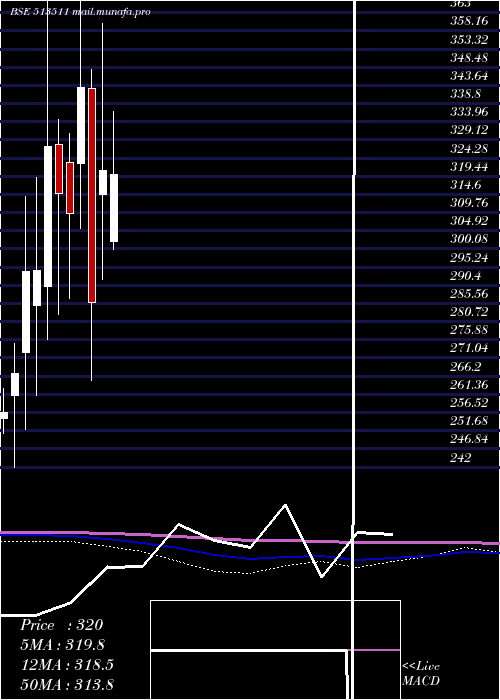Click the 348.48 price axis label
Image resolution: width=500 pixels, height=700 pixels.
(469, 58)
